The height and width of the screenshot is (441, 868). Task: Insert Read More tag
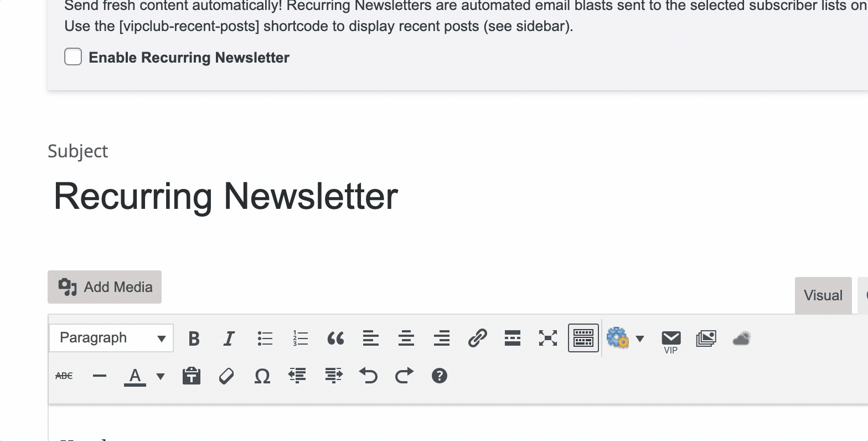pyautogui.click(x=513, y=338)
